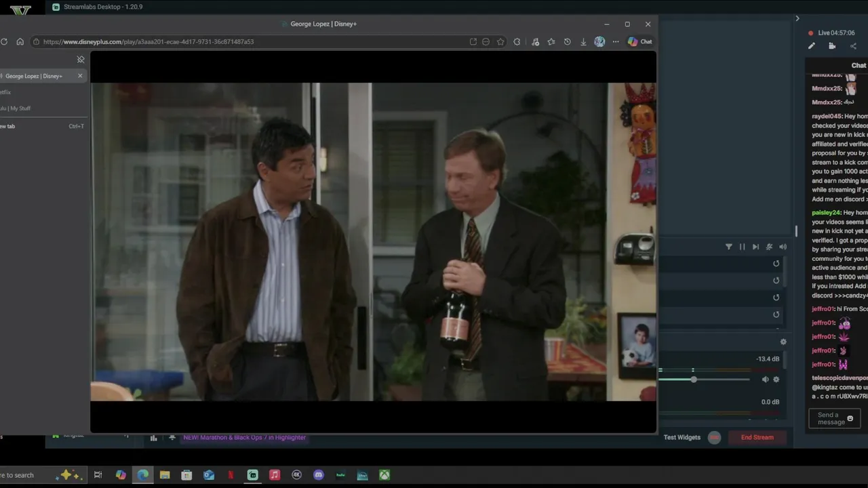Open browser history clock icon
868x488 pixels.
[x=567, y=41]
